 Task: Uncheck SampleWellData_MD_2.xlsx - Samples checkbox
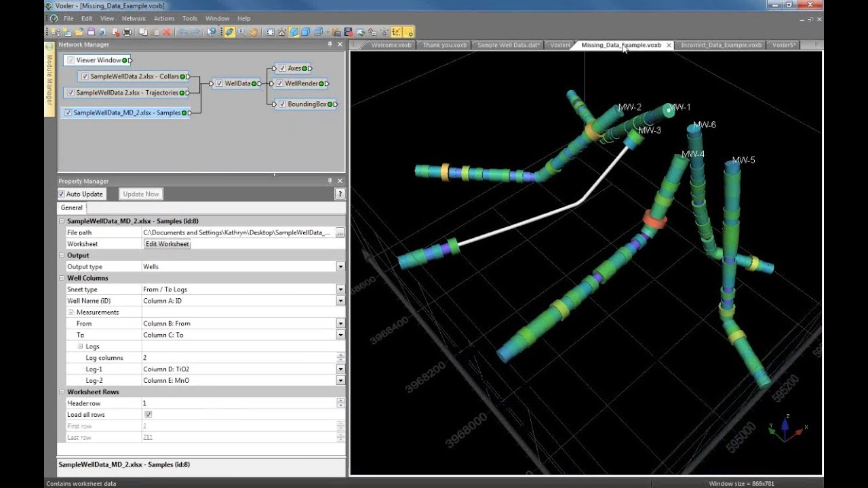pyautogui.click(x=68, y=113)
